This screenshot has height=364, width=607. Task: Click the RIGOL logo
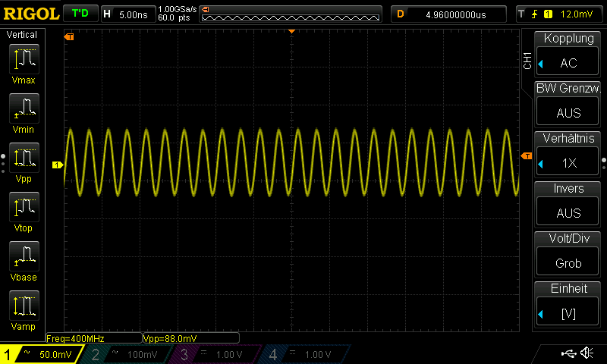(31, 14)
